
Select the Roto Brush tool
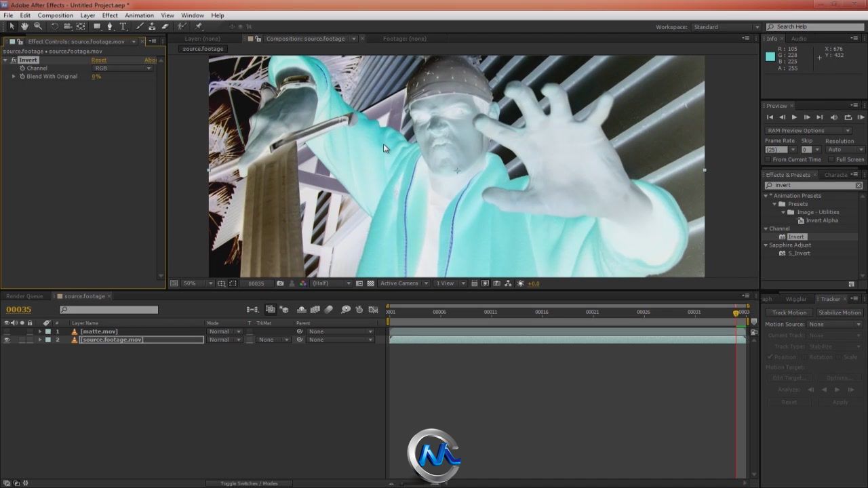tap(182, 26)
